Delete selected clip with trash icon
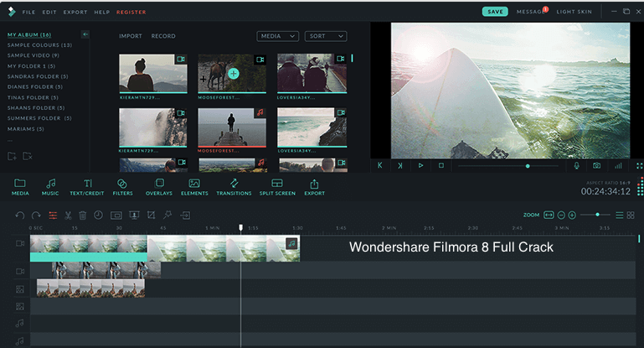Image resolution: width=644 pixels, height=348 pixels. click(83, 216)
